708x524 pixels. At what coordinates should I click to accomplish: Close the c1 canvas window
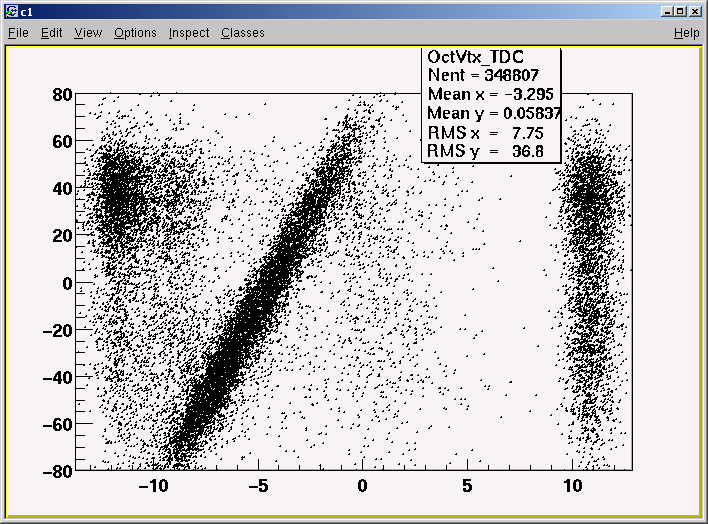(695, 11)
